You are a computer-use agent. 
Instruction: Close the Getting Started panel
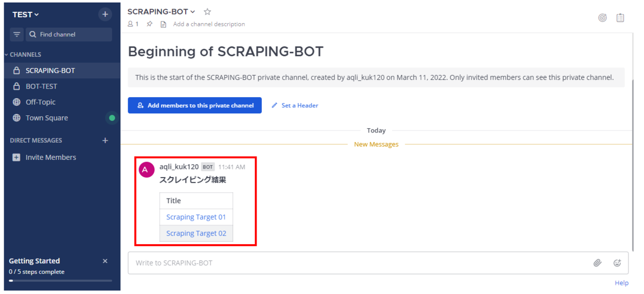click(x=105, y=261)
